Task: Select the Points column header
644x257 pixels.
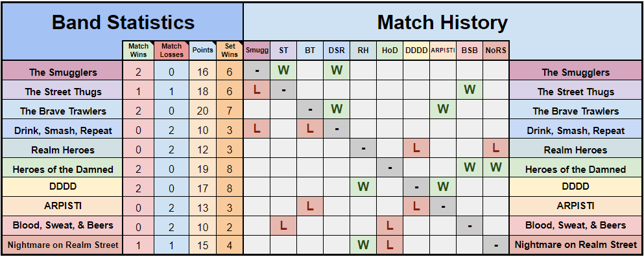Action: 202,50
